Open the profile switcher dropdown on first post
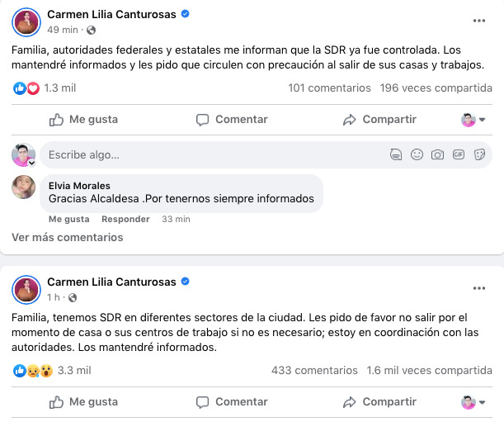This screenshot has height=422, width=504. coord(473,120)
